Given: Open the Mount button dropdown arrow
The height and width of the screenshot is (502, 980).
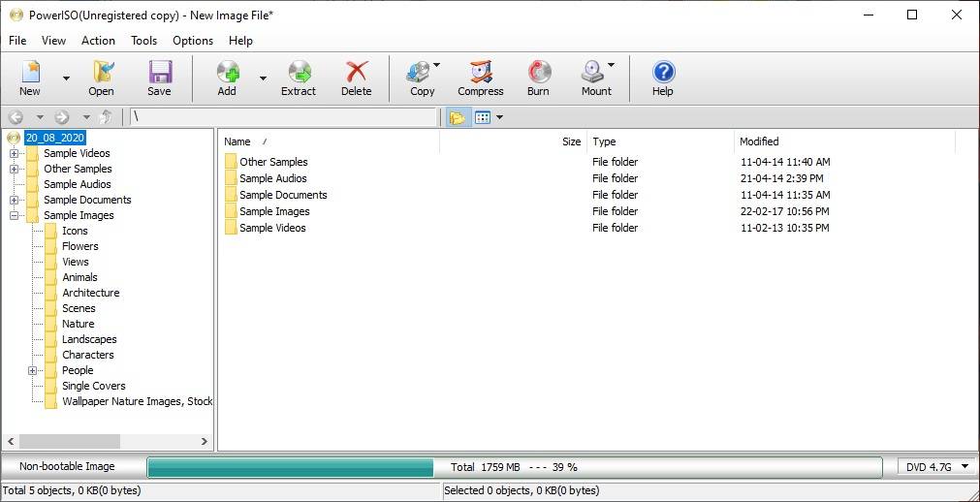Looking at the screenshot, I should (611, 64).
